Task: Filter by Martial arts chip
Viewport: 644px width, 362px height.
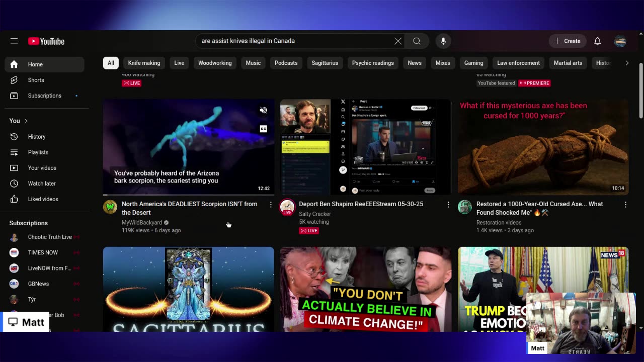Action: click(568, 63)
